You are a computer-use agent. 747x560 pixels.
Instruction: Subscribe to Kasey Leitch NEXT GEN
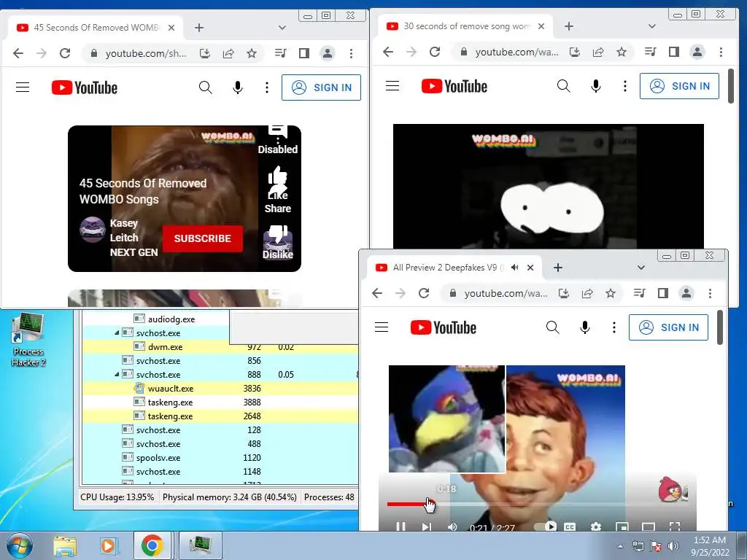click(x=203, y=238)
